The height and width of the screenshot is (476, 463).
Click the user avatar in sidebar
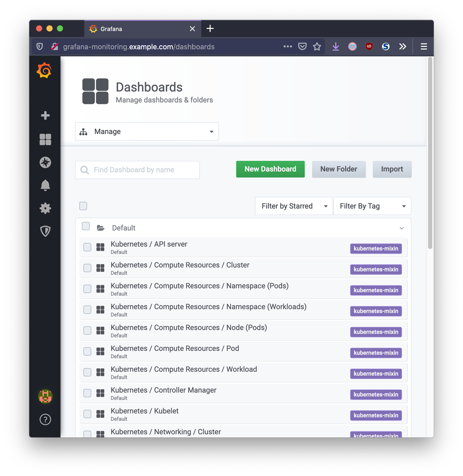(45, 396)
